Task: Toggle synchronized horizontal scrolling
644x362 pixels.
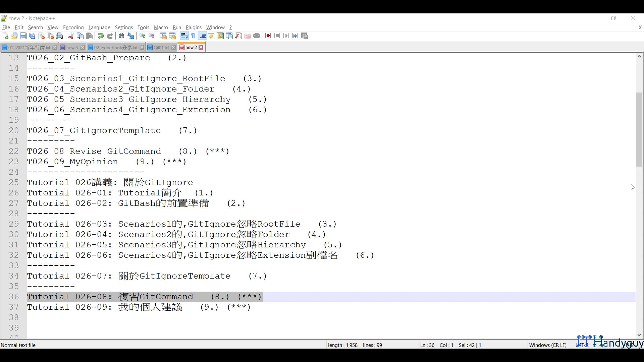Action: tap(173, 36)
